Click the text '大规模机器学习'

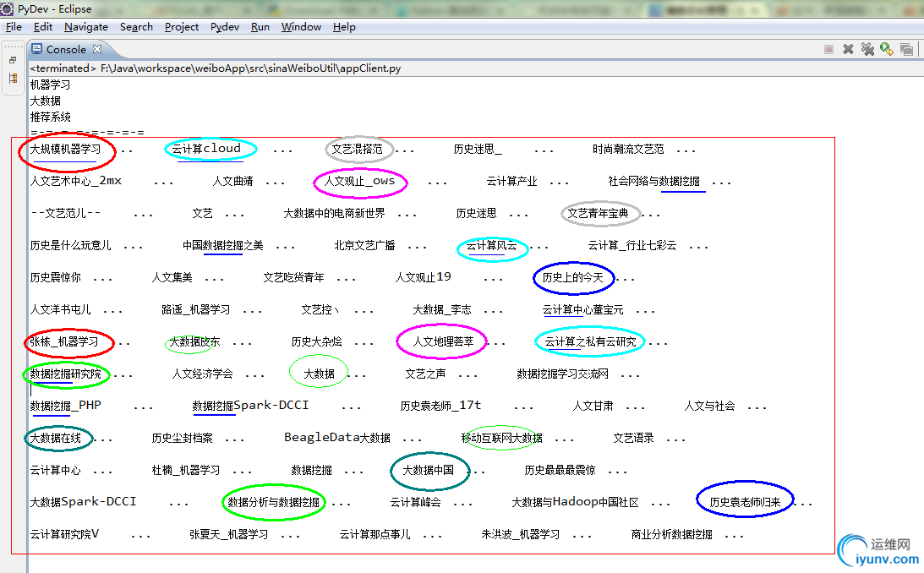click(65, 149)
